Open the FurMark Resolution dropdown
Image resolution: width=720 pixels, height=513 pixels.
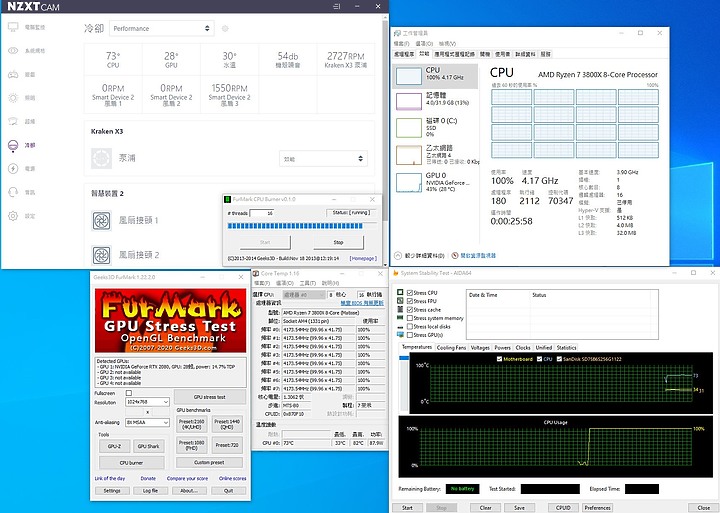coord(147,402)
